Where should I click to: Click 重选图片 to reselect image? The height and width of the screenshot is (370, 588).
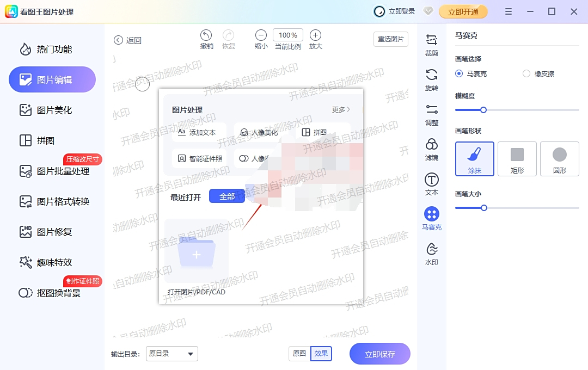[x=390, y=39]
